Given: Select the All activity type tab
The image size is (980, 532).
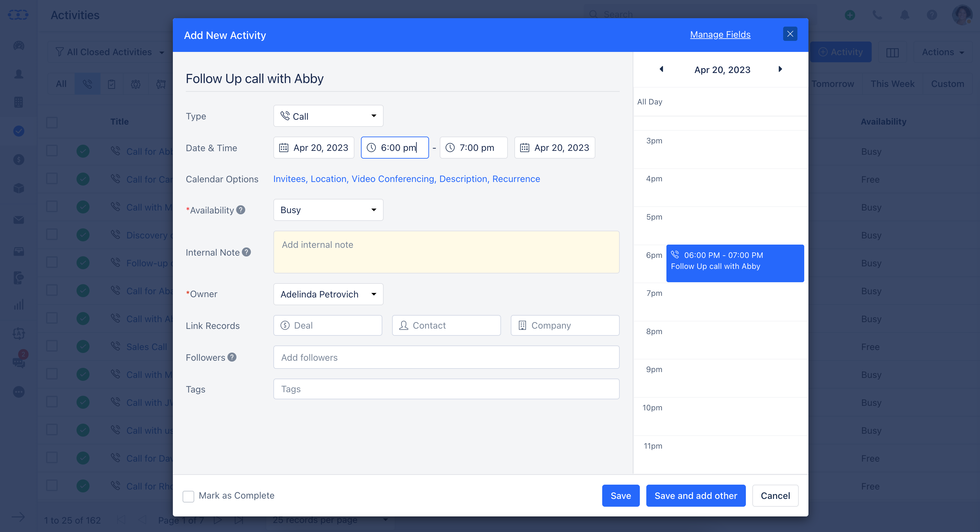Looking at the screenshot, I should click(61, 84).
